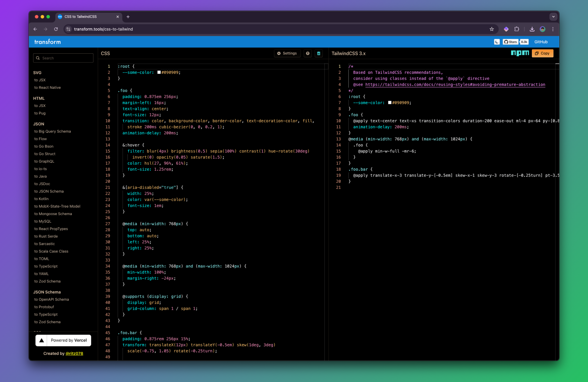View site information icon in address bar
The image size is (588, 382).
[68, 29]
